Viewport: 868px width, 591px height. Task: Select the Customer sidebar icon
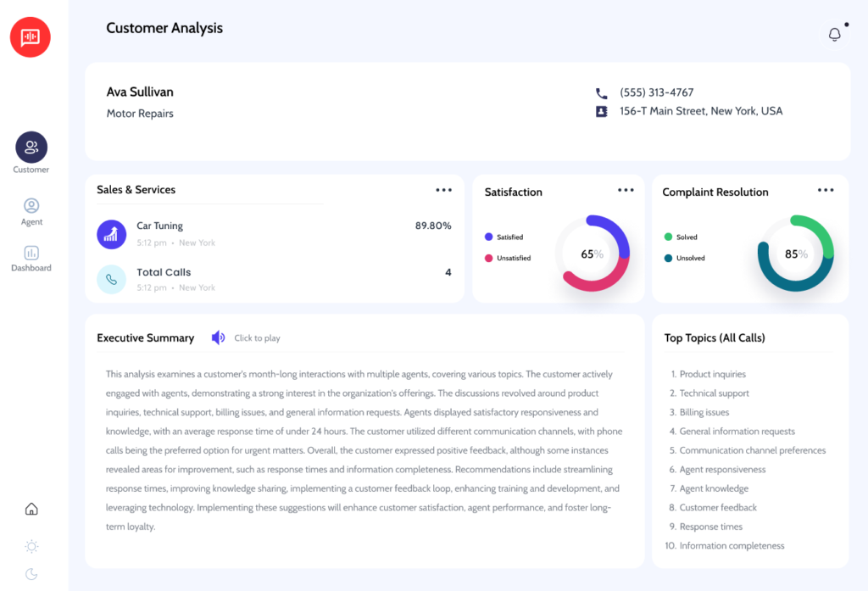coord(31,148)
